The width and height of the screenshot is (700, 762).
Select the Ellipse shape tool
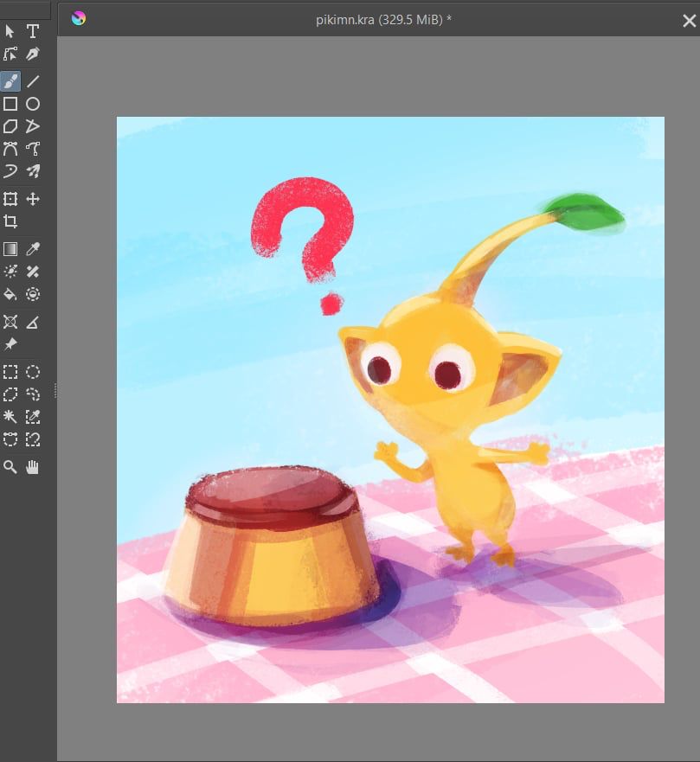click(x=33, y=104)
